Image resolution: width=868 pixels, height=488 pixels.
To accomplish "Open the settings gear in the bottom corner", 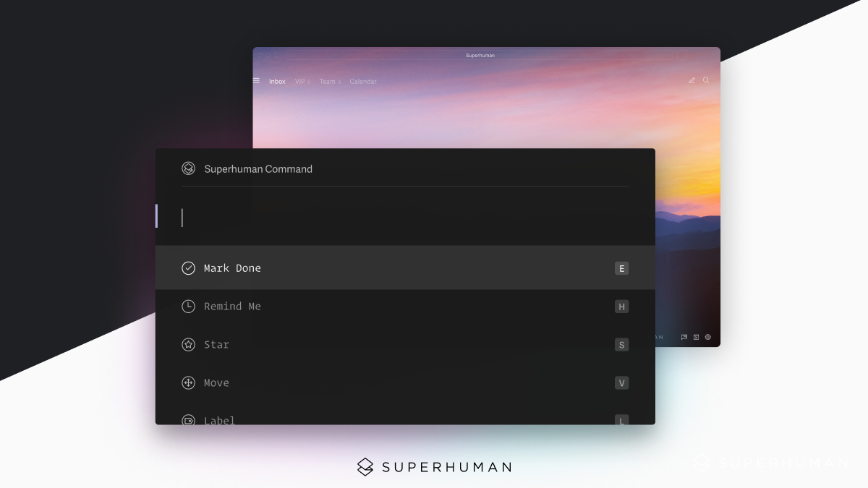I will [x=708, y=337].
